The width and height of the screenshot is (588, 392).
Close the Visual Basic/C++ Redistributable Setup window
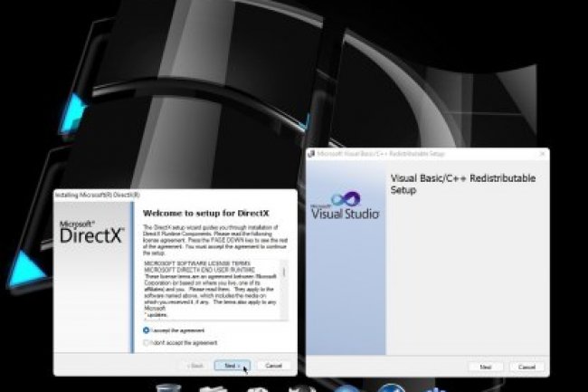tap(542, 154)
